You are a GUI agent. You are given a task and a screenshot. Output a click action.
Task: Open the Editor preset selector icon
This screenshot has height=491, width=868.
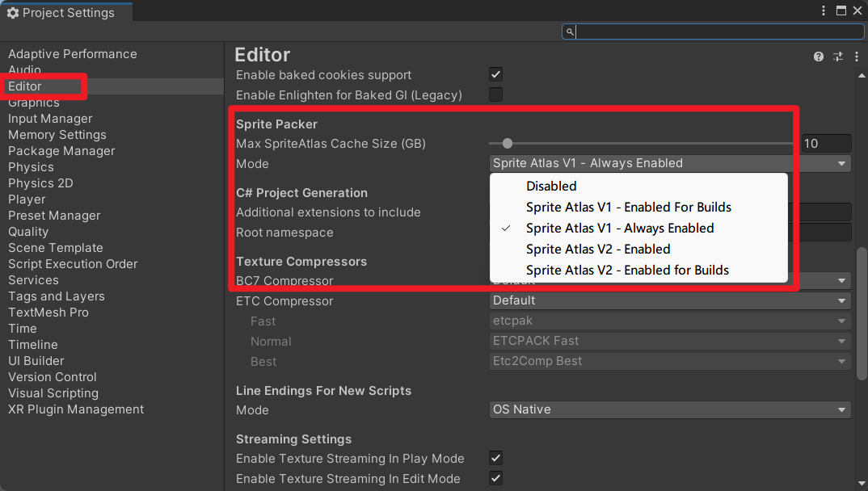tap(838, 57)
